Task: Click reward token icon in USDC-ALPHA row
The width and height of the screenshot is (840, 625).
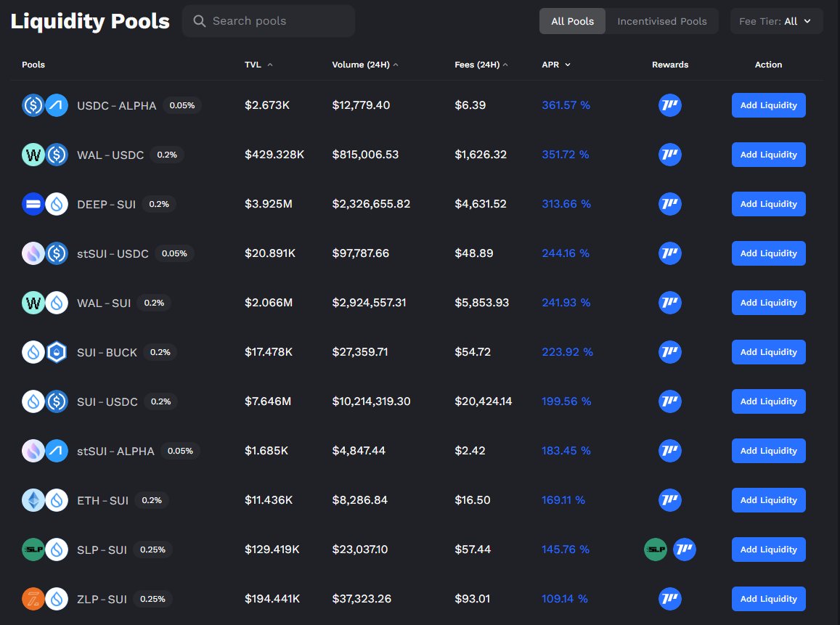Action: (x=669, y=105)
